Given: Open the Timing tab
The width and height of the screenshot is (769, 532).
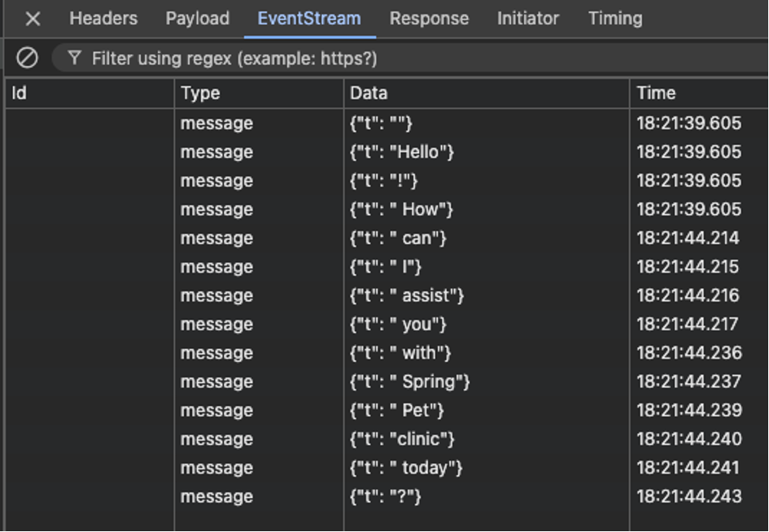Looking at the screenshot, I should 615,19.
